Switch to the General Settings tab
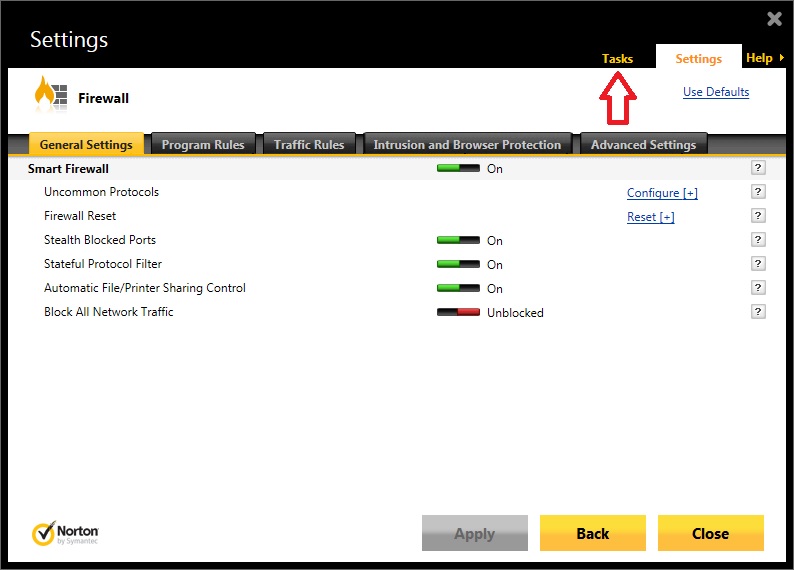 click(x=86, y=144)
